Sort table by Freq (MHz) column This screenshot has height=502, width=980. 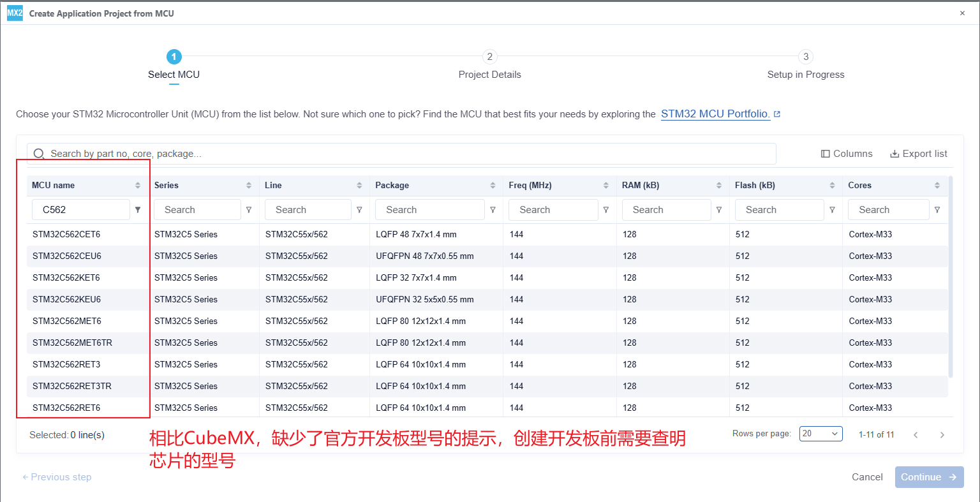coord(605,186)
